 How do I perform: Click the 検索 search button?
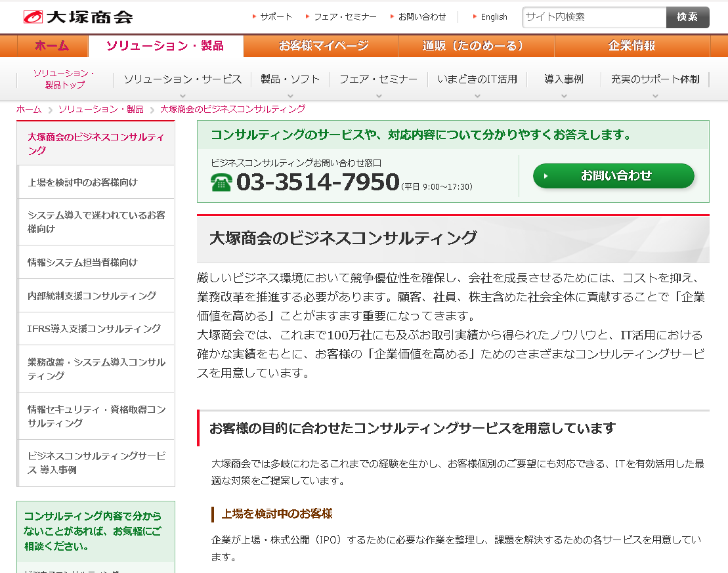687,17
